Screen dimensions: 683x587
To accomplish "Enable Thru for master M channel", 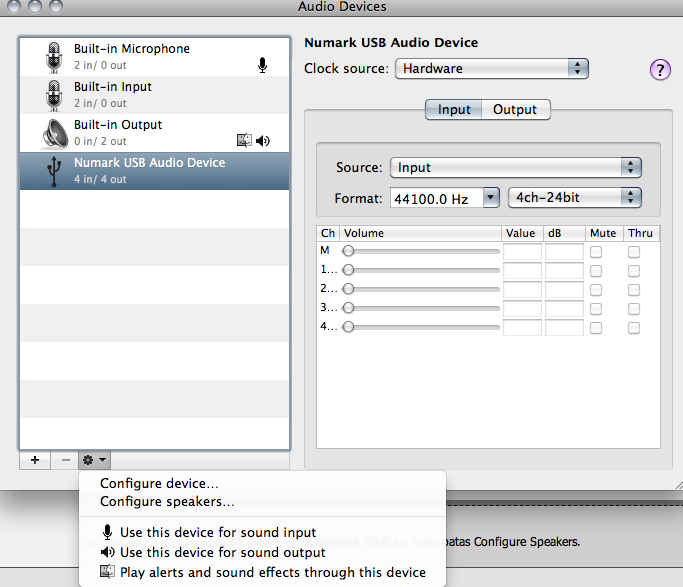I will click(634, 252).
